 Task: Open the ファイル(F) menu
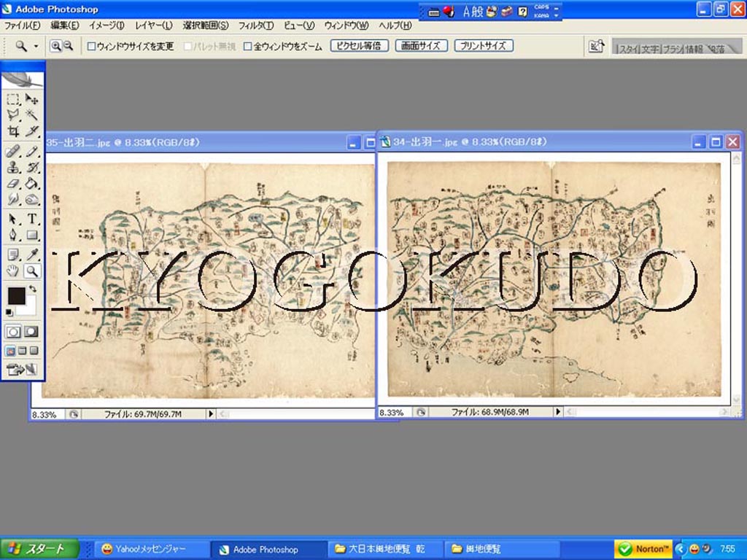coord(23,26)
